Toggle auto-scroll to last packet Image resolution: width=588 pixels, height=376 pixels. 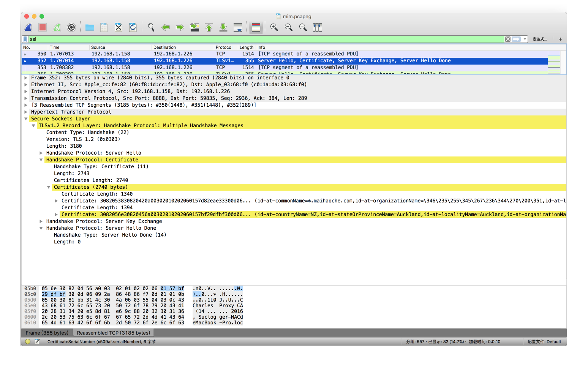(x=238, y=27)
